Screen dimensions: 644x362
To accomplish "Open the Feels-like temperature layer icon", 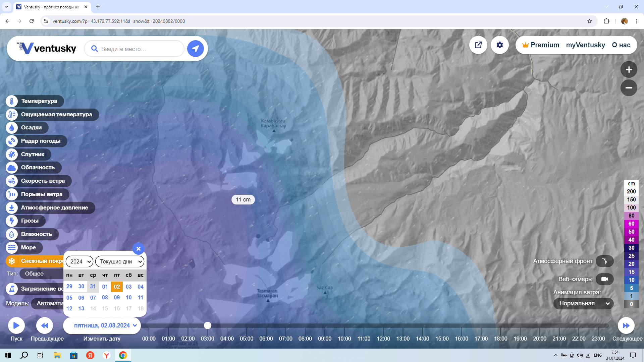I will (x=12, y=114).
